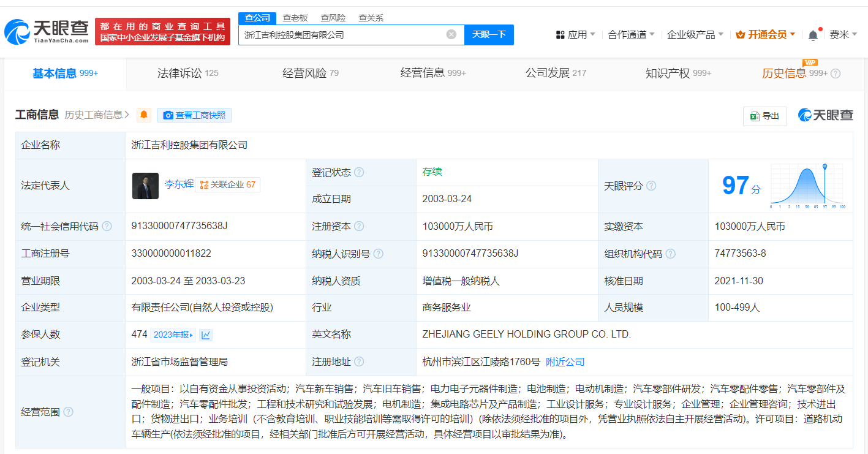Open the 应用 dropdown menu
The width and height of the screenshot is (868, 454).
pos(575,35)
